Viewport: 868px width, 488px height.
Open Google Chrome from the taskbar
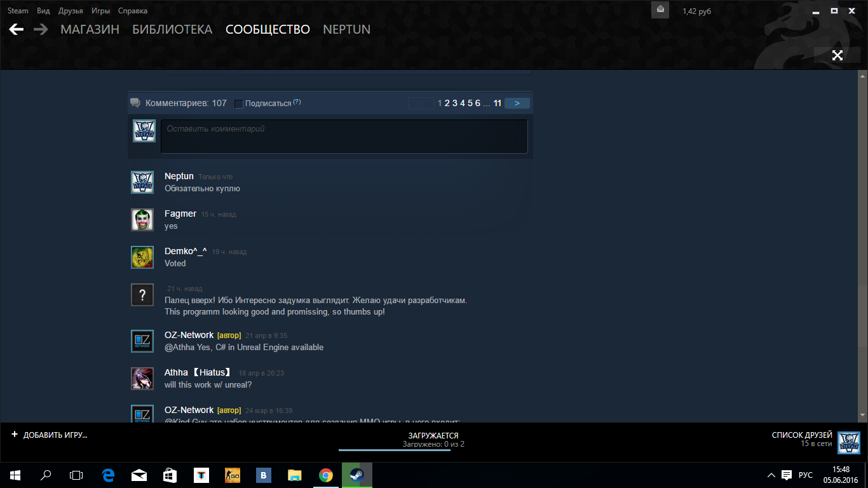click(325, 475)
